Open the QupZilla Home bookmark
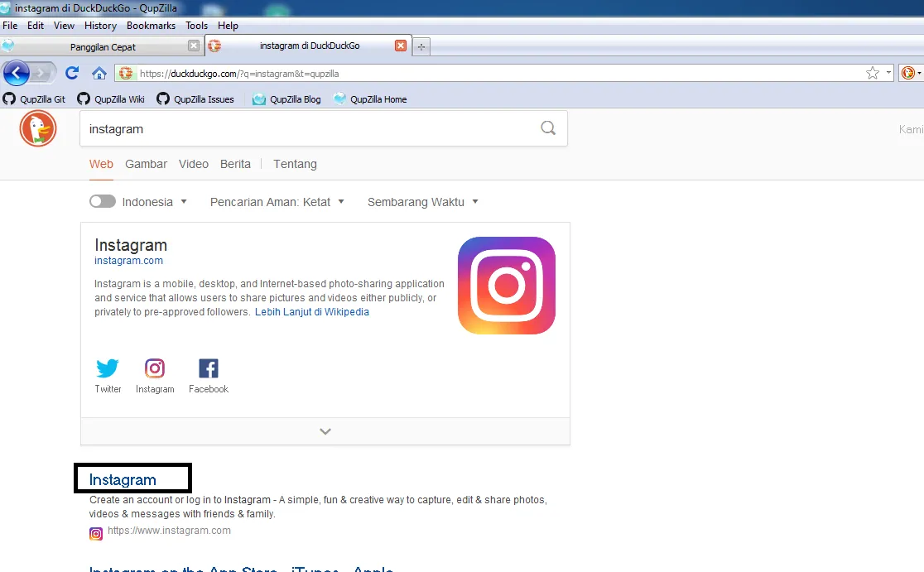 tap(370, 99)
